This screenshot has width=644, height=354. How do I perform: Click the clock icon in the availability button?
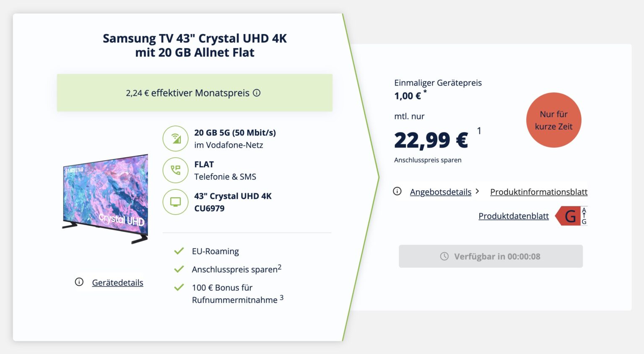coord(444,256)
